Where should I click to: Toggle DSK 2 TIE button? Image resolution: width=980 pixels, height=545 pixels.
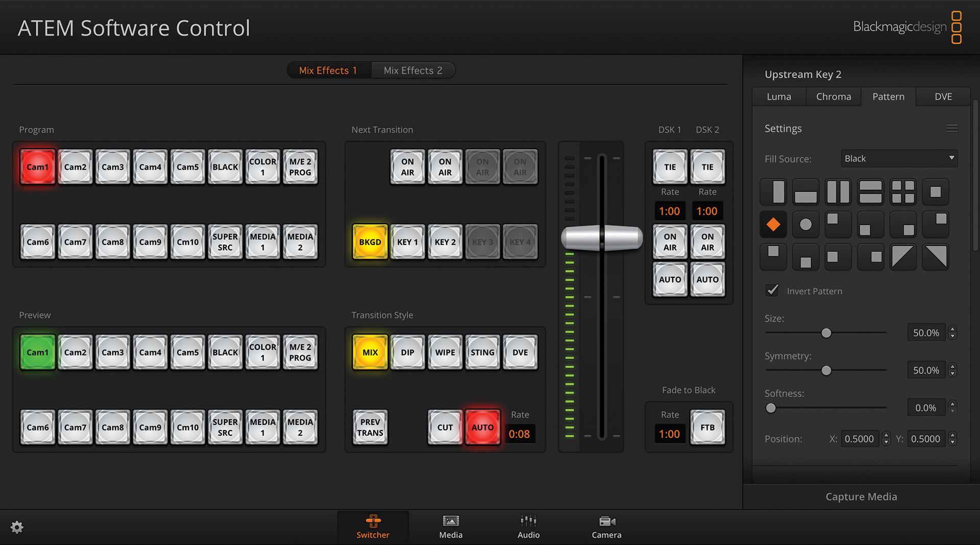click(707, 167)
